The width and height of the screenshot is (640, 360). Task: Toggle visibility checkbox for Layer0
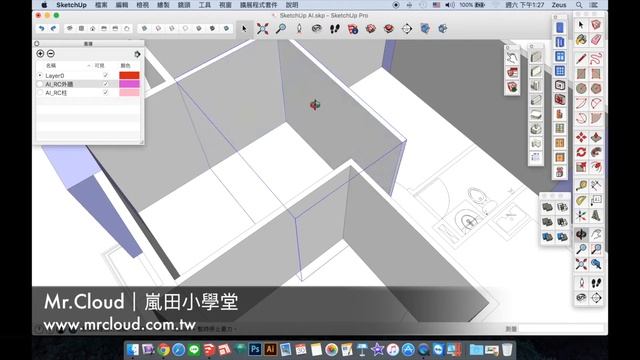(106, 75)
